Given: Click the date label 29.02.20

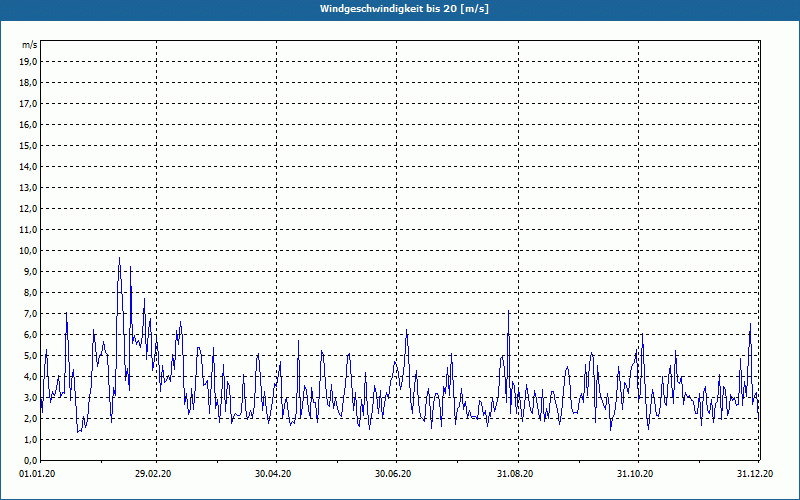Looking at the screenshot, I should click(x=153, y=474).
